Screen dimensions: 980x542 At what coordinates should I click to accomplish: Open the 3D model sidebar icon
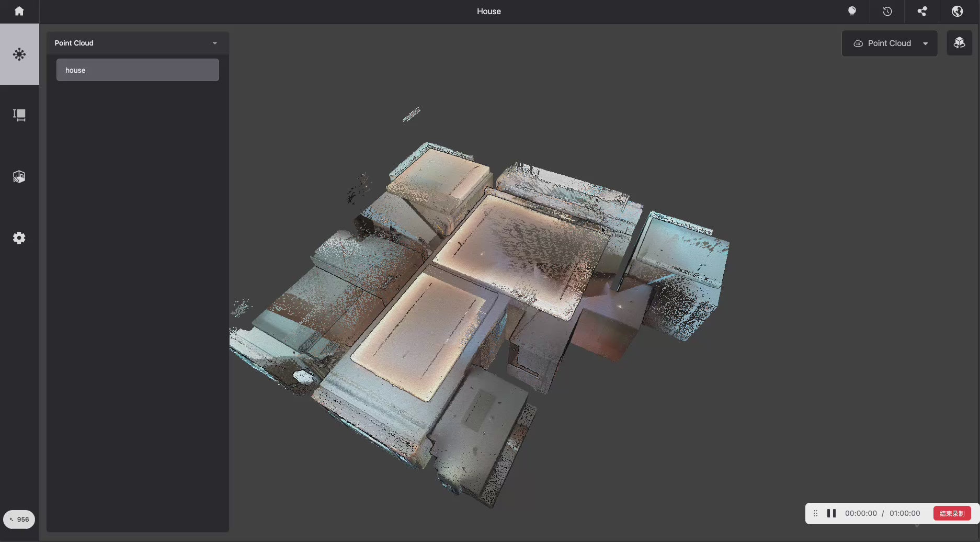click(19, 176)
